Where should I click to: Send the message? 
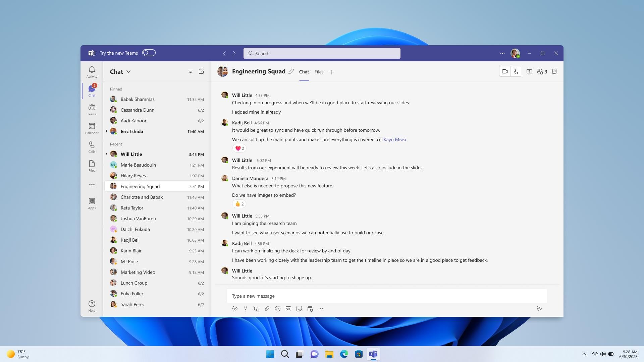click(x=539, y=309)
